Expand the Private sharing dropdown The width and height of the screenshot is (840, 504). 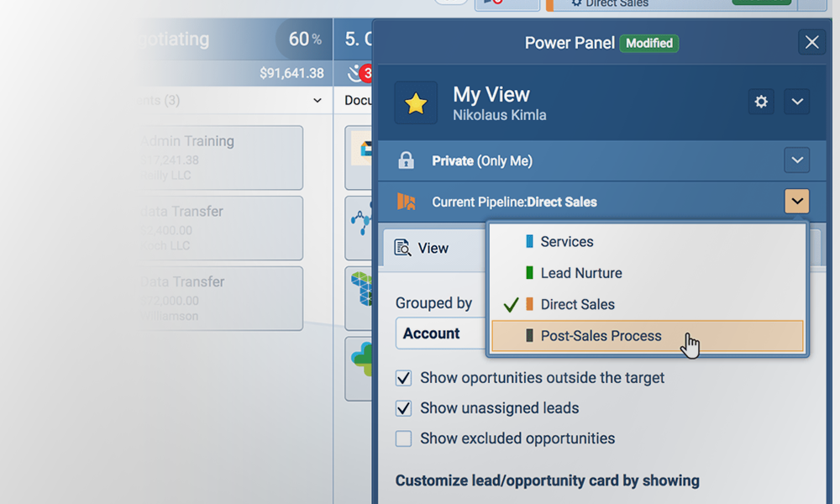[797, 160]
